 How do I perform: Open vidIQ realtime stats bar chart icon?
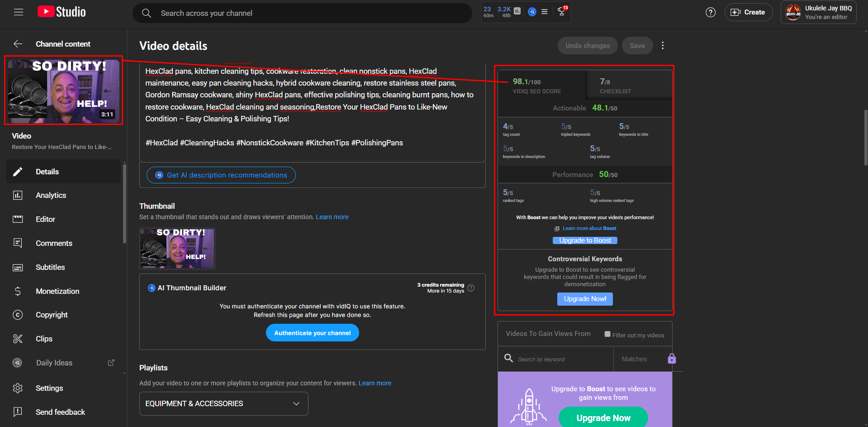point(517,11)
